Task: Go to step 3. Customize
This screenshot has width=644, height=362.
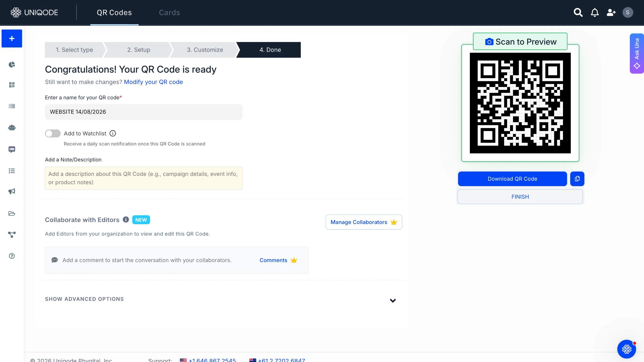Action: 205,50
